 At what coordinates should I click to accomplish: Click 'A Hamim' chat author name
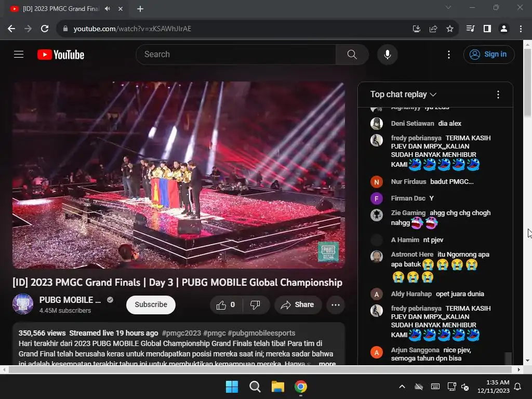coord(405,240)
